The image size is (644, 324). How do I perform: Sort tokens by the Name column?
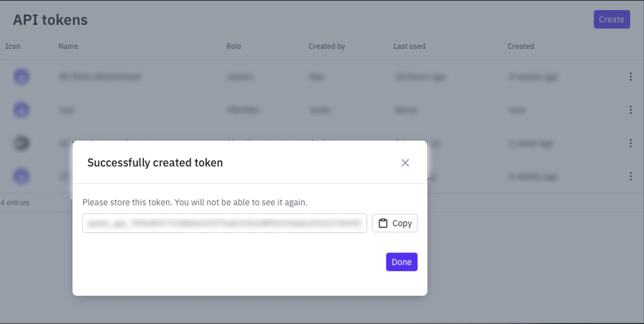68,46
